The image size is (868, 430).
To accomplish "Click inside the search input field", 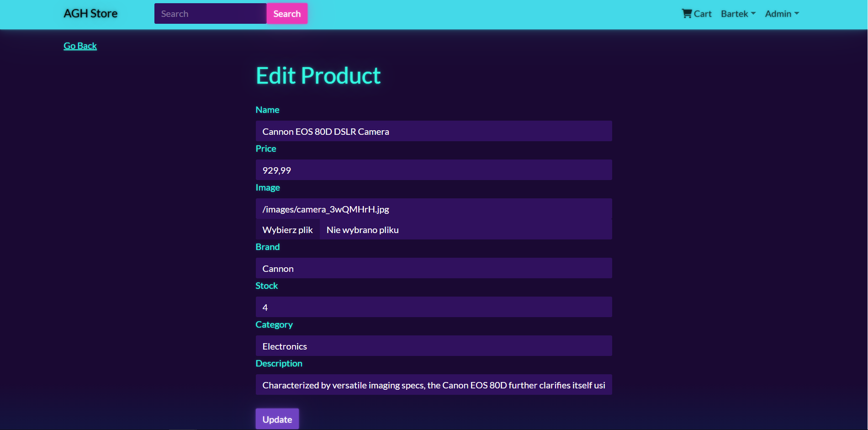I will (x=210, y=13).
